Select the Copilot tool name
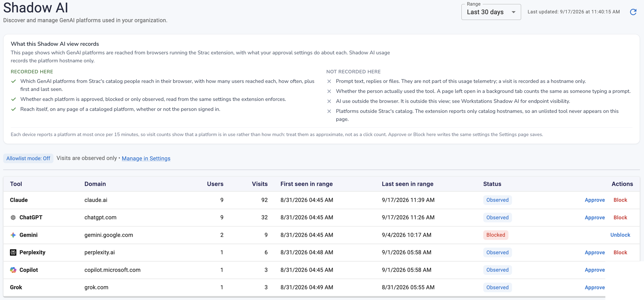Image resolution: width=644 pixels, height=300 pixels. pos(29,270)
